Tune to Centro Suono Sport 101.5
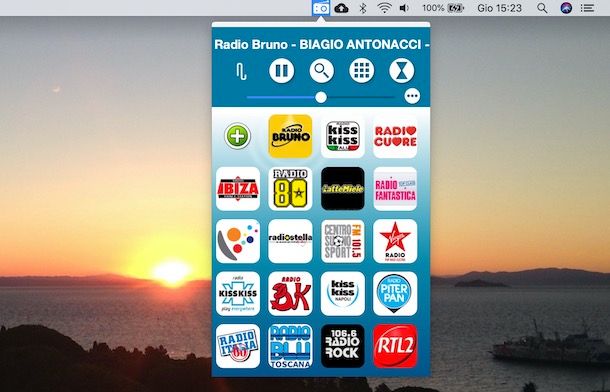The width and height of the screenshot is (610, 392). click(343, 241)
